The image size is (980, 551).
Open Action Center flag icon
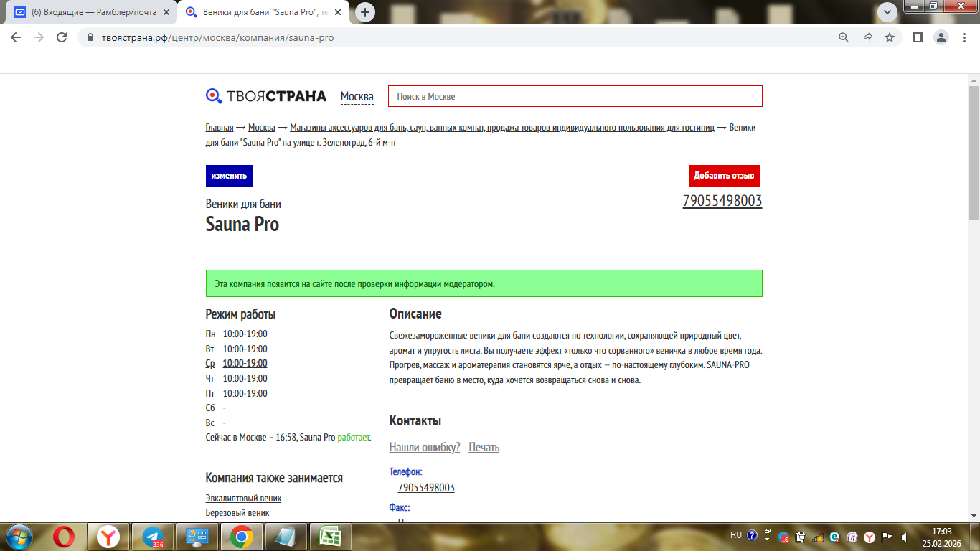[887, 537]
